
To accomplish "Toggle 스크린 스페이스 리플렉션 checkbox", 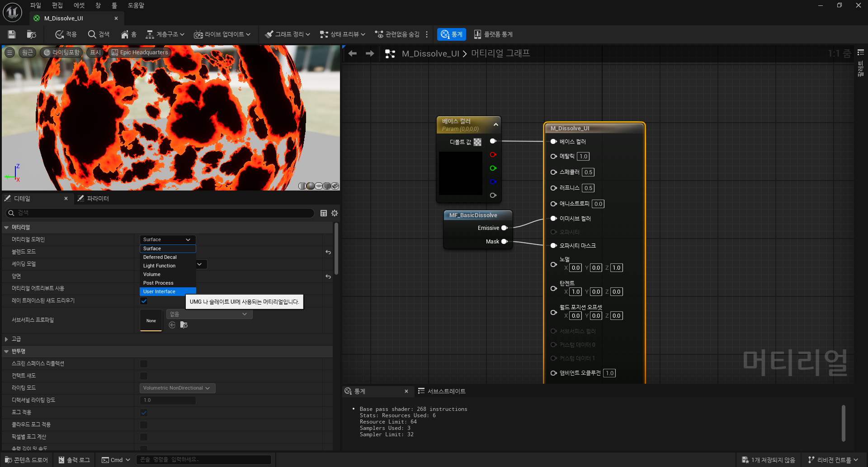I will coord(144,364).
